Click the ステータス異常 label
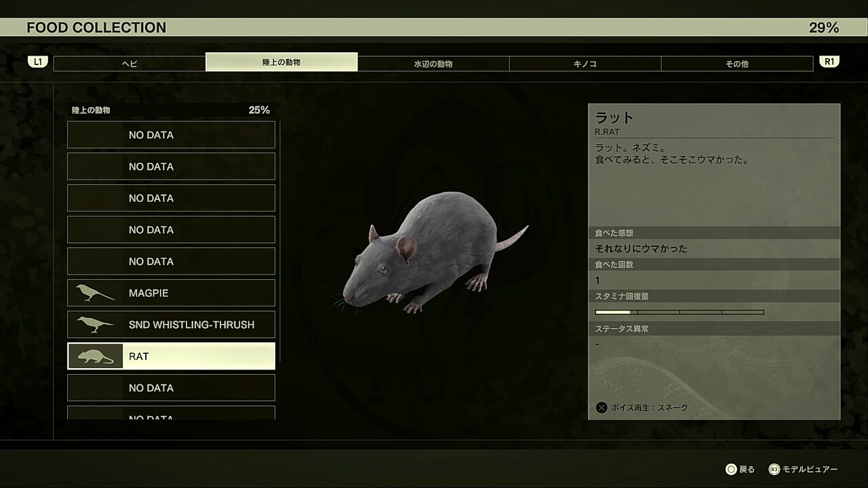The image size is (868, 488). 622,329
